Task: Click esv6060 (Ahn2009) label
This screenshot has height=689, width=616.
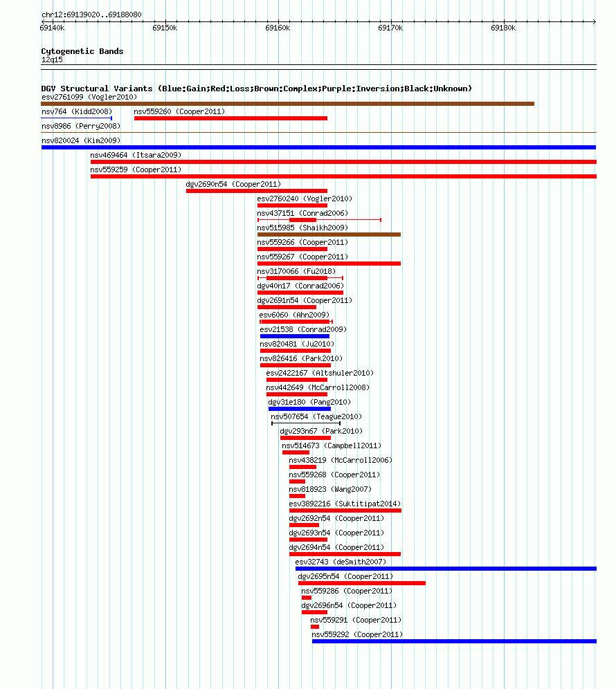Action: [293, 315]
